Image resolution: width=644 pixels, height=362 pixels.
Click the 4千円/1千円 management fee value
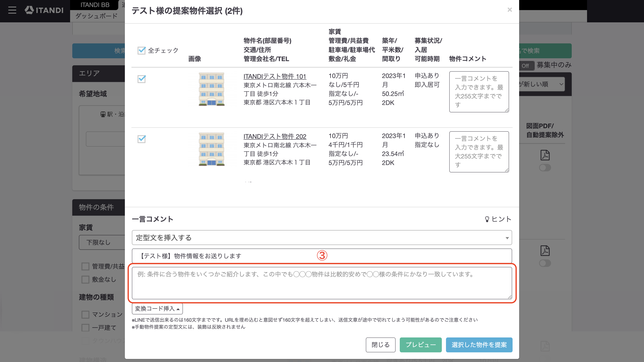coord(345,145)
